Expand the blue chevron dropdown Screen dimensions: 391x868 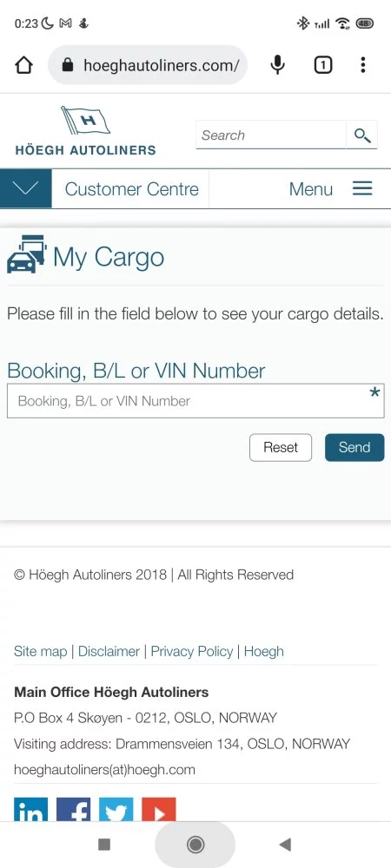pyautogui.click(x=25, y=188)
